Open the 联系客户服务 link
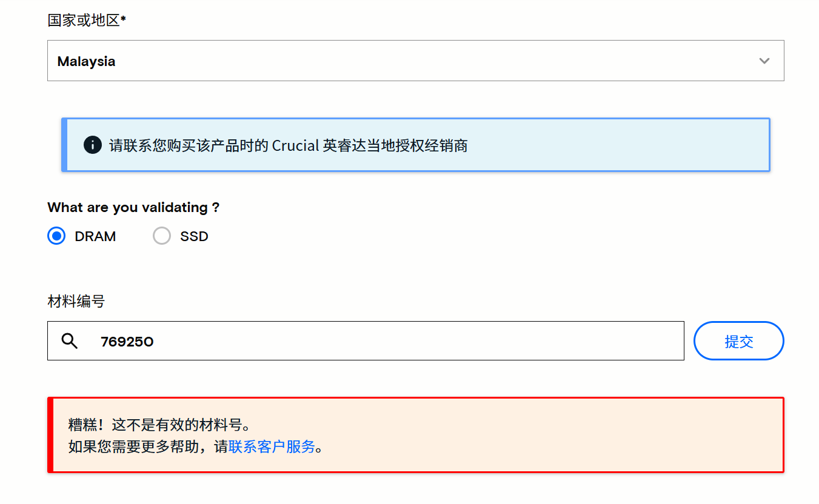 [272, 447]
